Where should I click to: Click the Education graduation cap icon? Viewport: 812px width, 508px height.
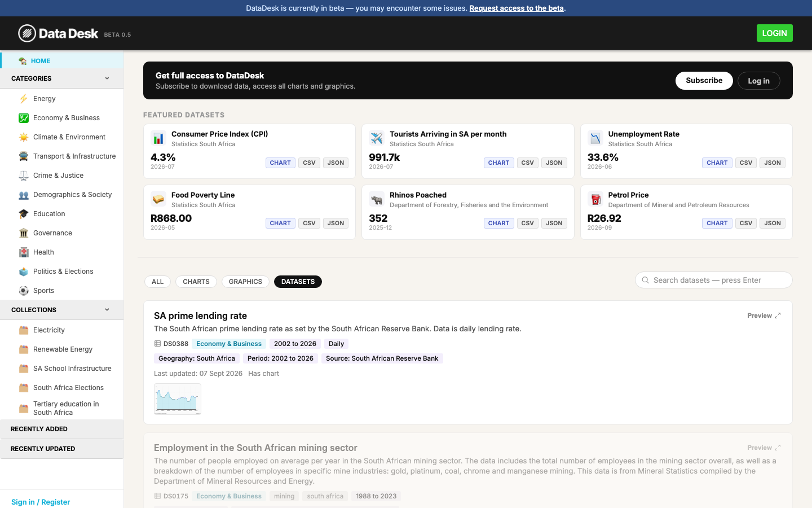tap(24, 214)
